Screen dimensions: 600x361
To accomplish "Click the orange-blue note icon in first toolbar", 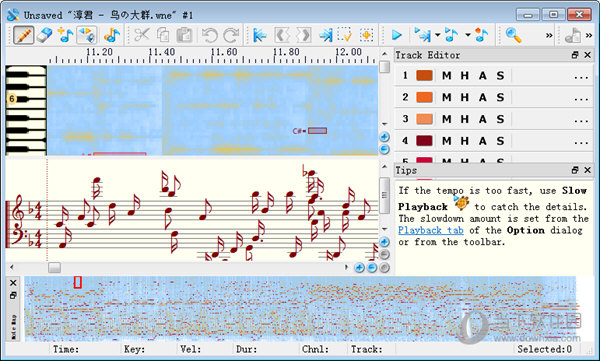I will [x=112, y=35].
